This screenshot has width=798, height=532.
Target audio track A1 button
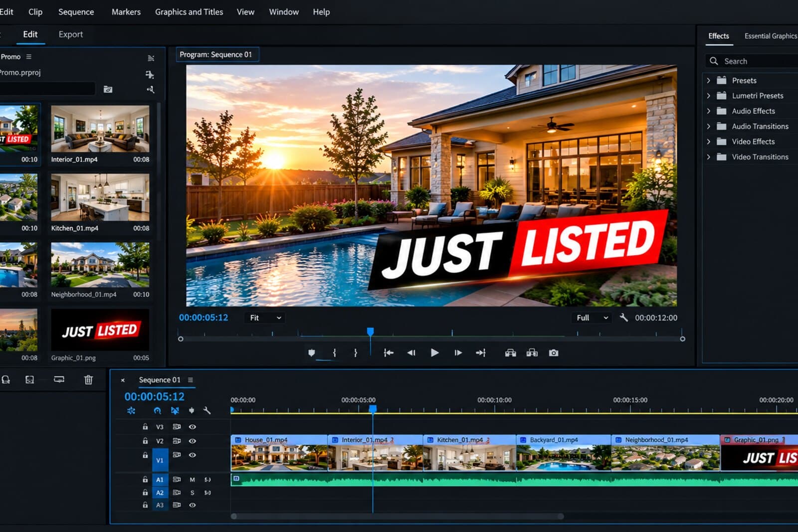[160, 480]
